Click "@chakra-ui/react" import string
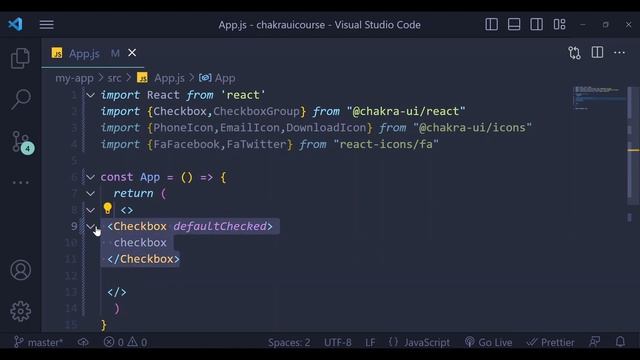 click(406, 111)
